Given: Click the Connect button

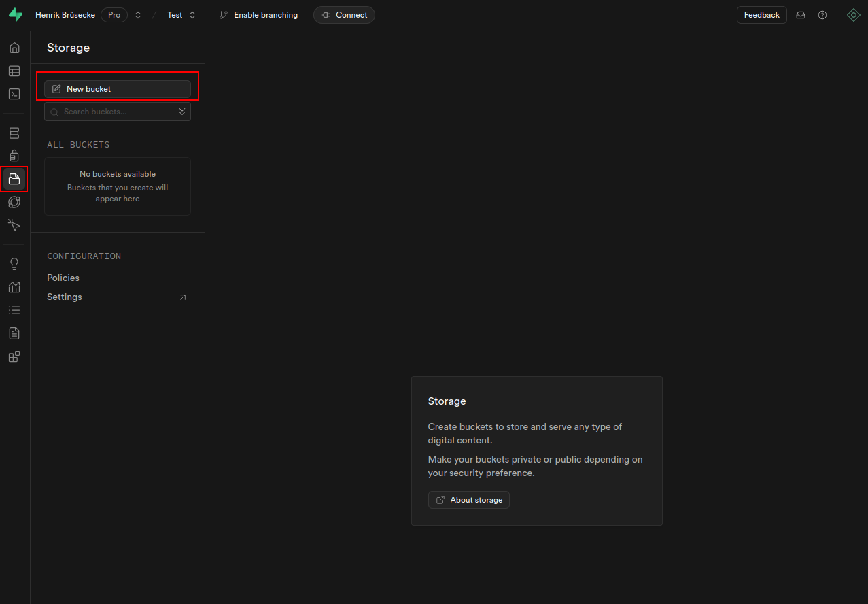Looking at the screenshot, I should pos(344,15).
